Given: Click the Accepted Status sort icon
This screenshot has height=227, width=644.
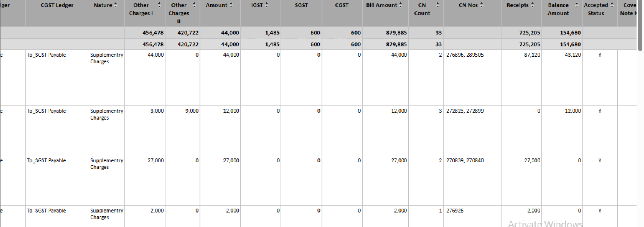Looking at the screenshot, I should (612, 5).
